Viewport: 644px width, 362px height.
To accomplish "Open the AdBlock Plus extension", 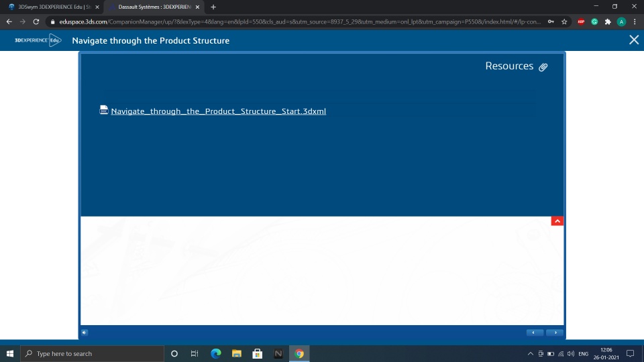I will [x=581, y=21].
